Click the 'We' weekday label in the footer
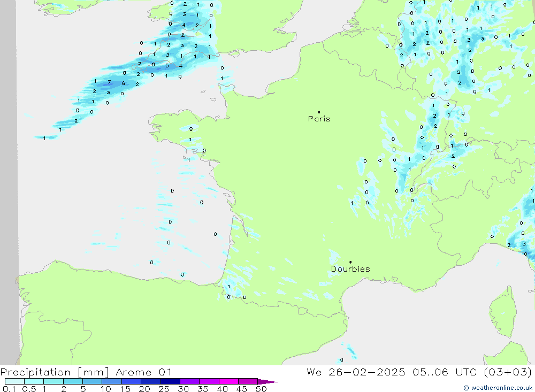Viewport: 535px width, 392px height. [314, 372]
